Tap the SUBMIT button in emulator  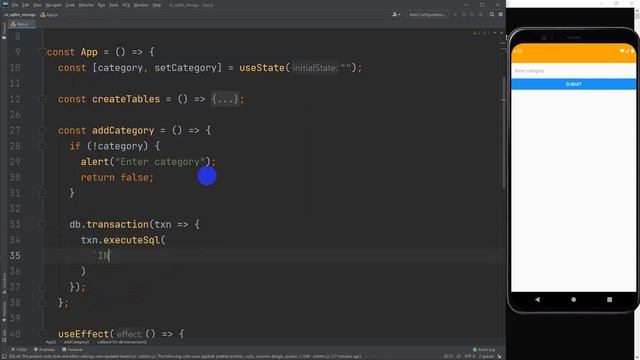(573, 84)
